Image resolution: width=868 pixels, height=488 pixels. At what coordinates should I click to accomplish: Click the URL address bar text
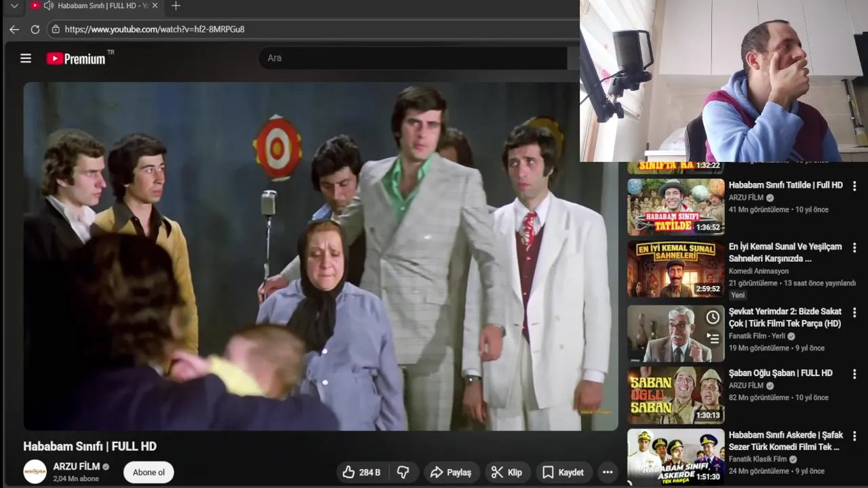tap(155, 29)
